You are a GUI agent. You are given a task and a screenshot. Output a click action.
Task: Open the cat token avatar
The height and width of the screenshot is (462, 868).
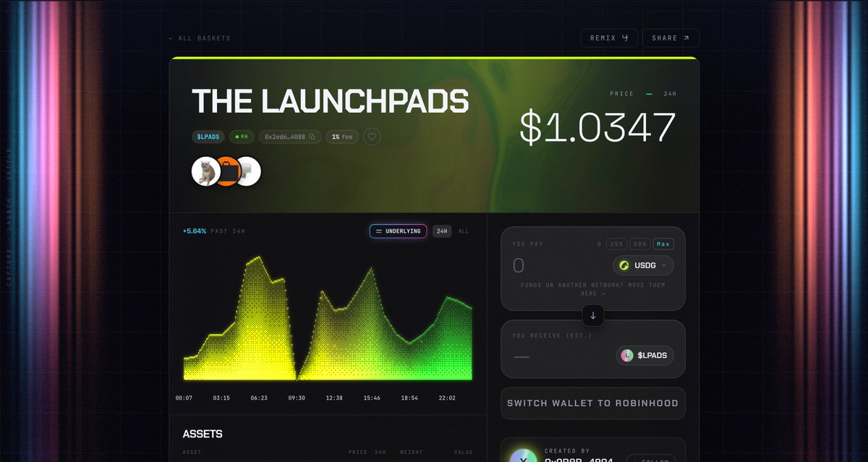point(205,171)
